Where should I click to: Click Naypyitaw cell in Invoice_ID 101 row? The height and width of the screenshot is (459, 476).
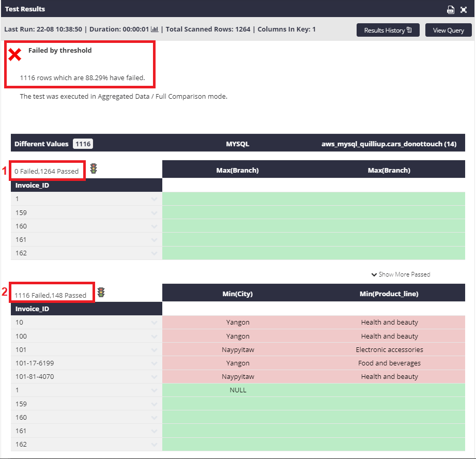pos(238,350)
